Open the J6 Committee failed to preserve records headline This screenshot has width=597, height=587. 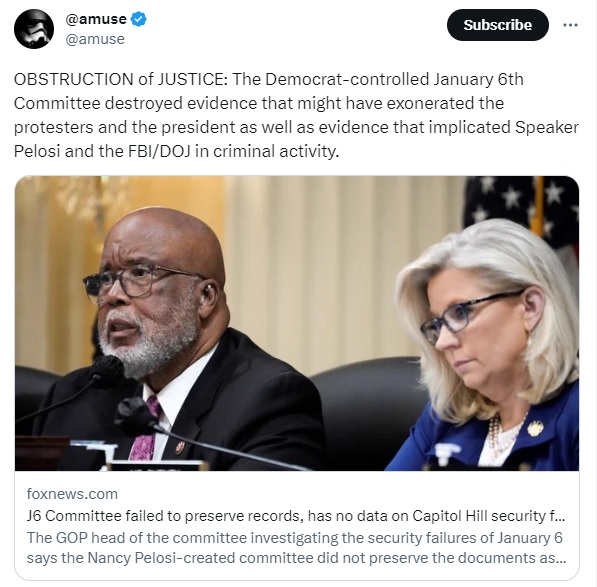click(296, 516)
